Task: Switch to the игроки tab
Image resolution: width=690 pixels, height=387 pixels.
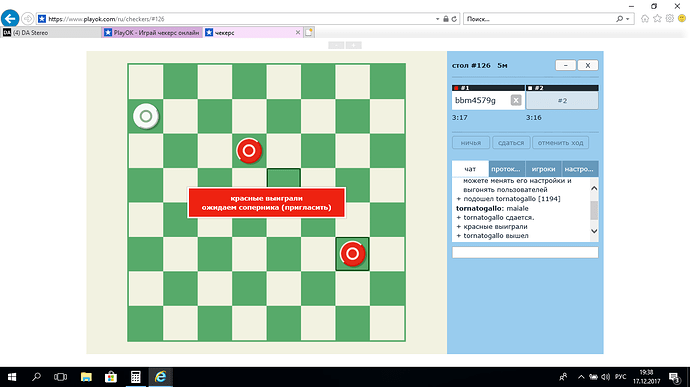Action: (543, 169)
